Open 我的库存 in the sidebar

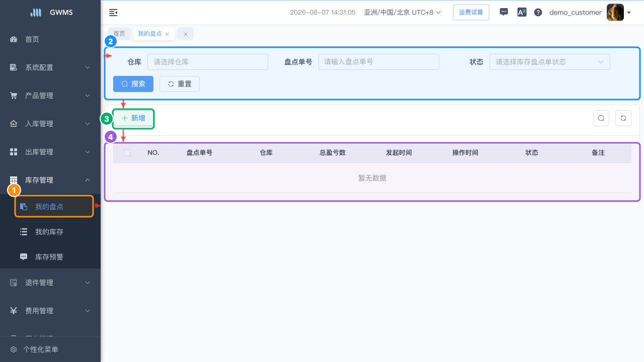pyautogui.click(x=50, y=232)
